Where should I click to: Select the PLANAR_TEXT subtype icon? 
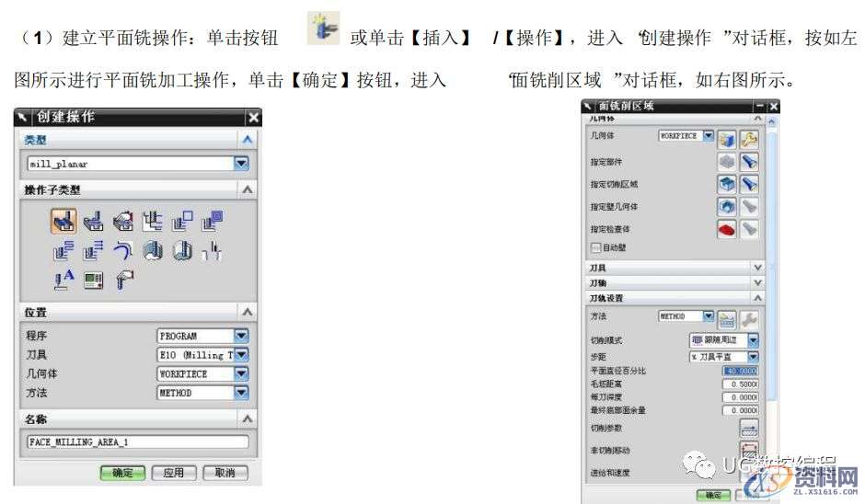tap(63, 281)
